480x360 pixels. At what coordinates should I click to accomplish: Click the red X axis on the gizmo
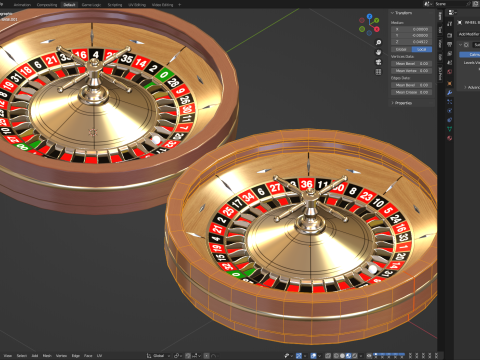click(377, 29)
